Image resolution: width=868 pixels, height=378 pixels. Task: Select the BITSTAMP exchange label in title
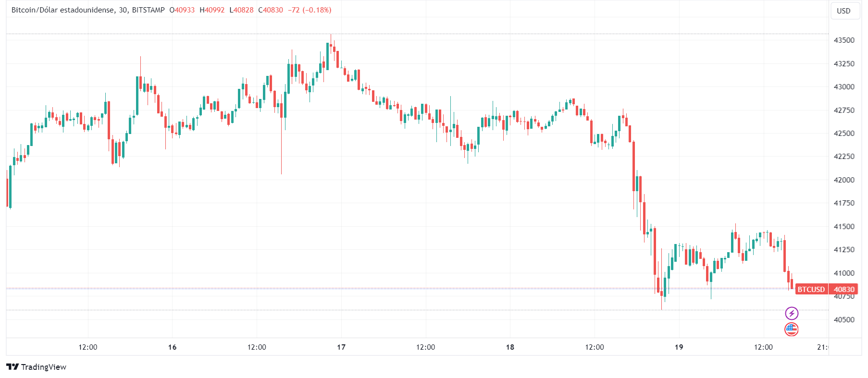(x=148, y=10)
